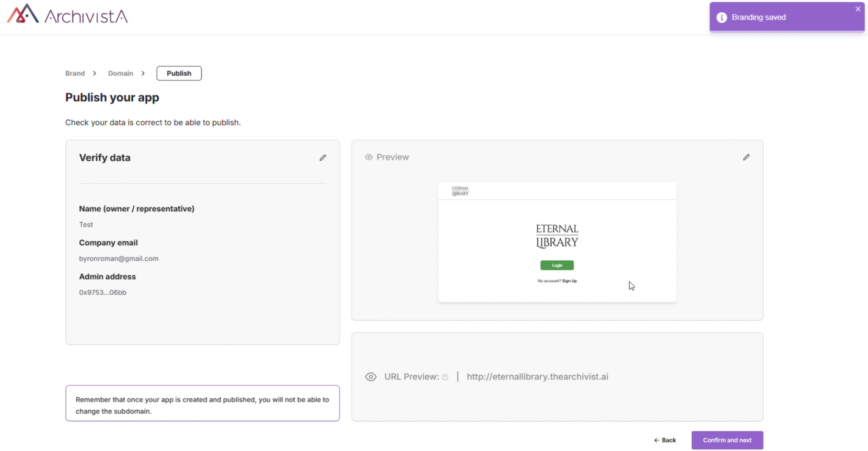This screenshot has width=868, height=451.
Task: Dismiss the Branding saved notification
Action: pyautogui.click(x=857, y=9)
